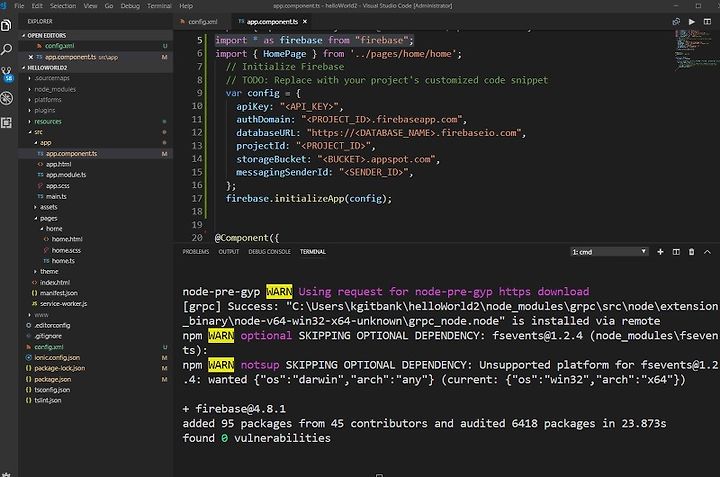This screenshot has width=720, height=477.
Task: Open tslint.json in the file tree
Action: [x=96, y=400]
